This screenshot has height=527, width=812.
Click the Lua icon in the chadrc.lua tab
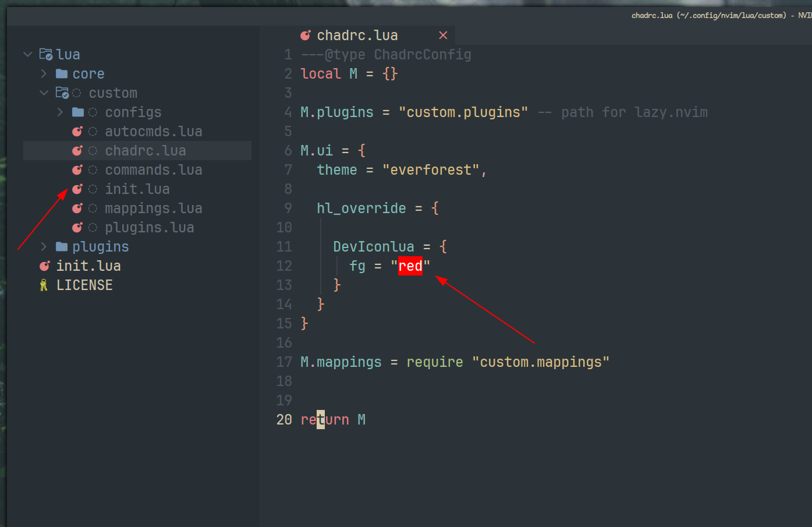306,36
